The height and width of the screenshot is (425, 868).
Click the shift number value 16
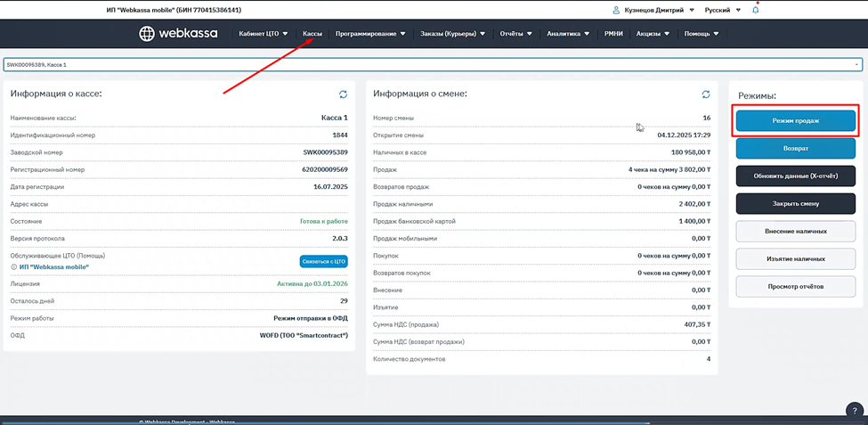tap(707, 118)
